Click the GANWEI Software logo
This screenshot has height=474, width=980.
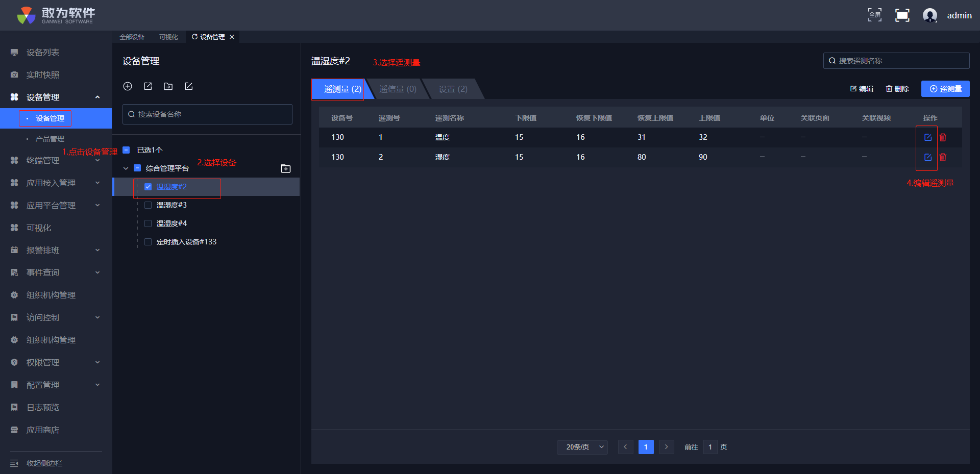(x=56, y=15)
